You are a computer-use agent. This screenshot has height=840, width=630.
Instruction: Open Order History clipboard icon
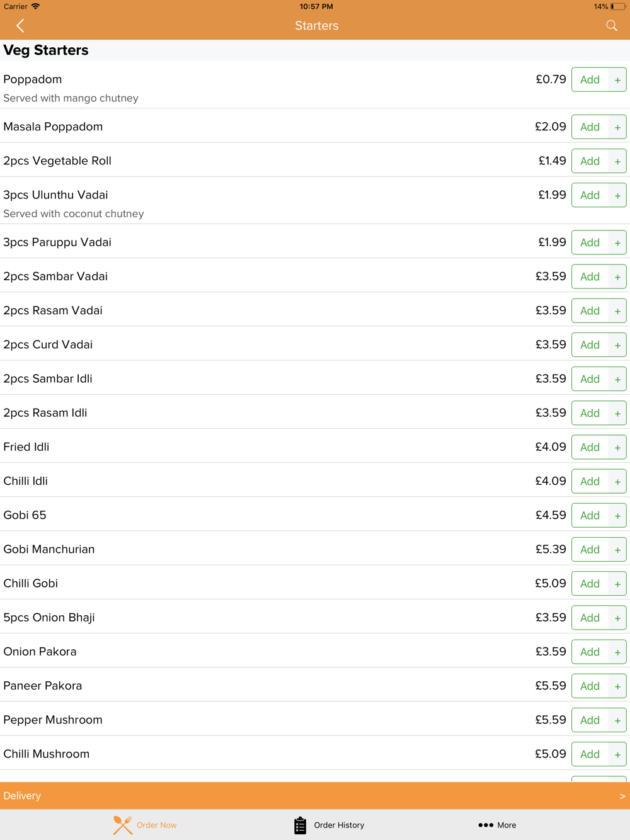[301, 825]
